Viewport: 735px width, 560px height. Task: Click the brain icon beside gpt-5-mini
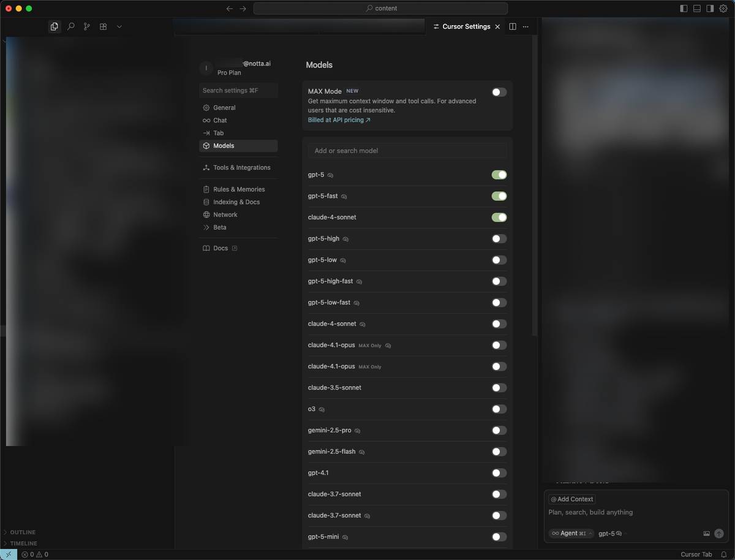coord(345,537)
